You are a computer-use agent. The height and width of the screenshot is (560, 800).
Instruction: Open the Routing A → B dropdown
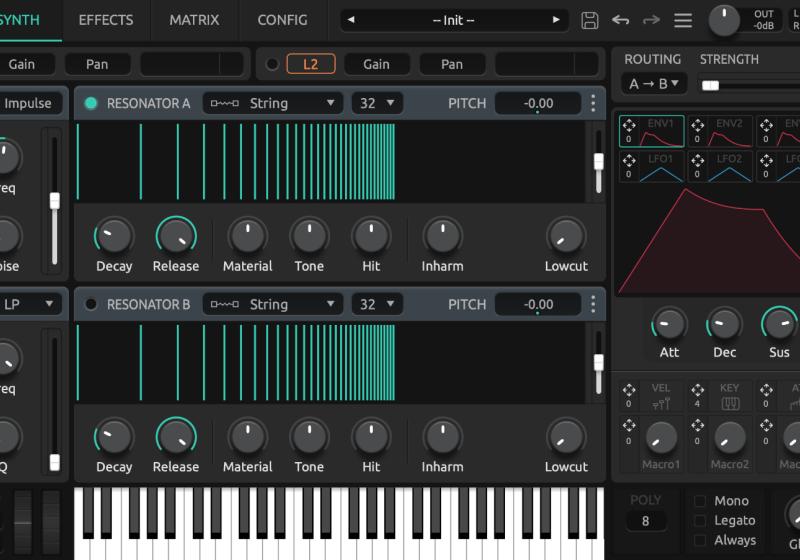click(653, 84)
